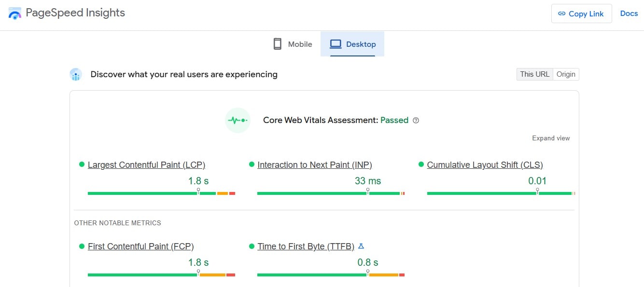
Task: Select the Desktop tab
Action: 352,44
